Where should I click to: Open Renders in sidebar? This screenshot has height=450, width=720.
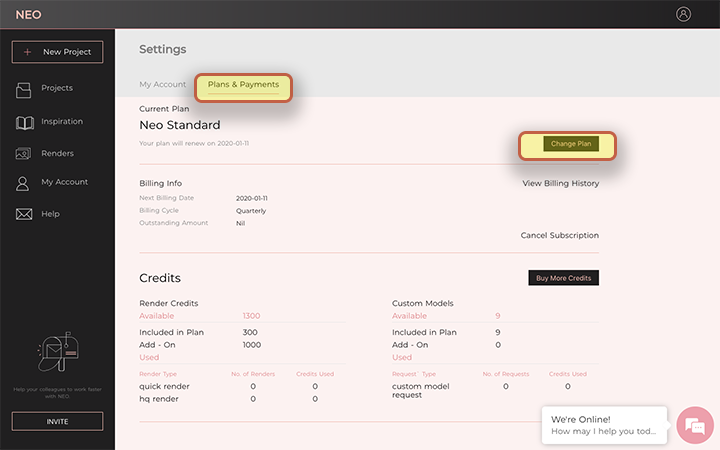(57, 153)
